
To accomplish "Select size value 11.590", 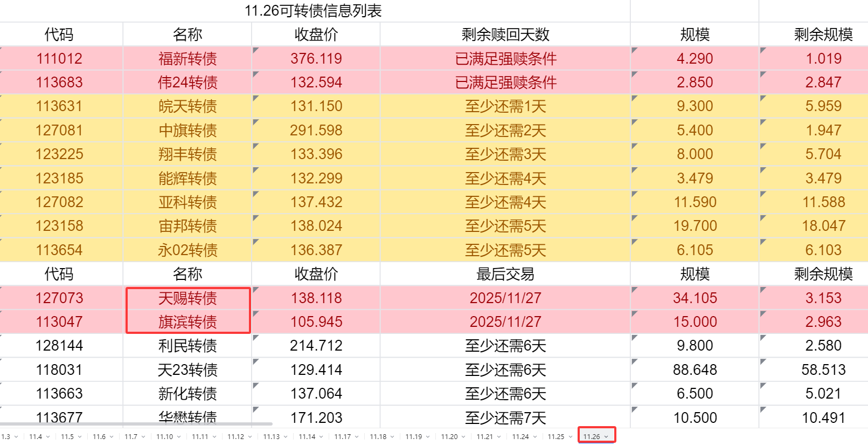I will (x=695, y=202).
